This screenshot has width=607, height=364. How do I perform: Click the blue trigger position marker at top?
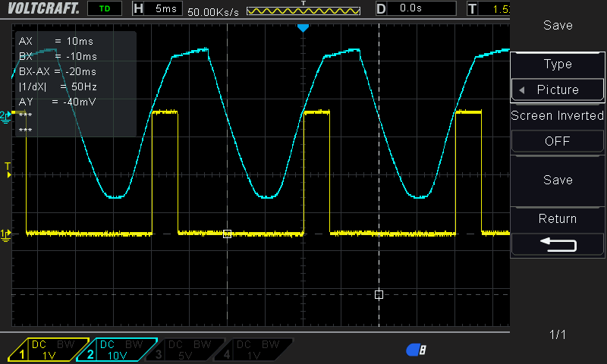[303, 28]
